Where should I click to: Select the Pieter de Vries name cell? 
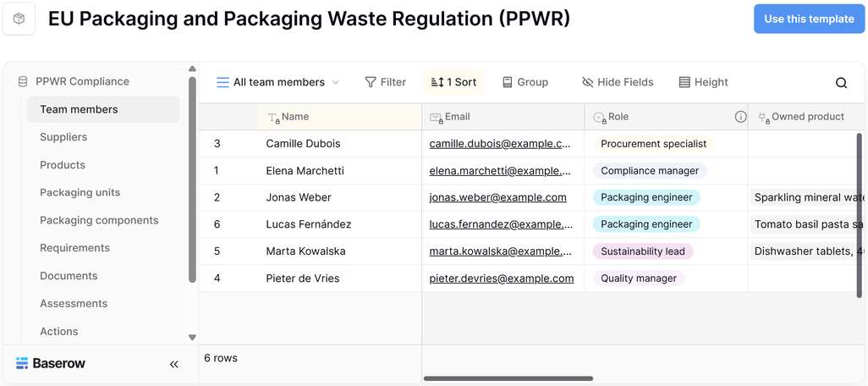339,278
